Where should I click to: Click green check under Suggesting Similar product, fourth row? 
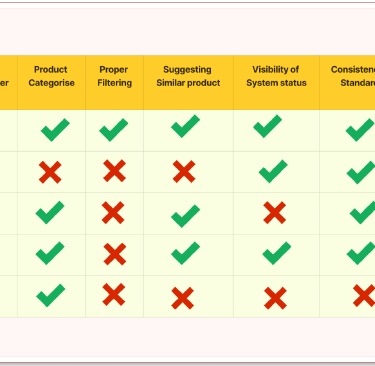186,253
